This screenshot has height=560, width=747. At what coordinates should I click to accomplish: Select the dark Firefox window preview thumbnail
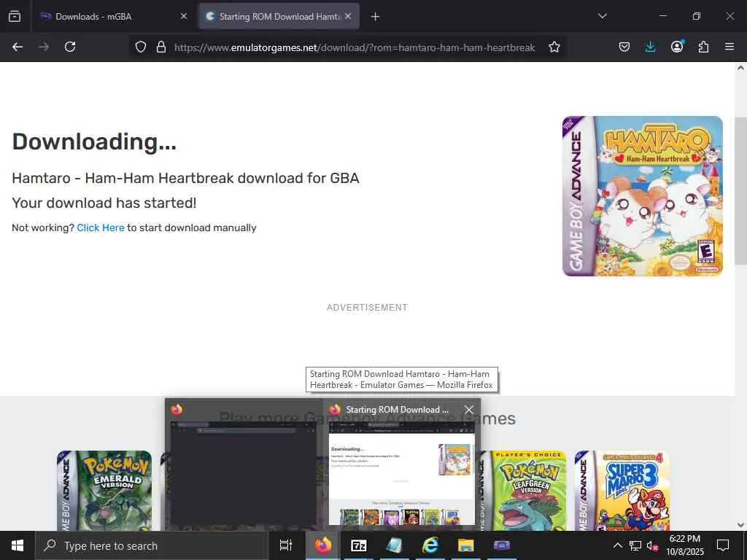[x=243, y=474]
